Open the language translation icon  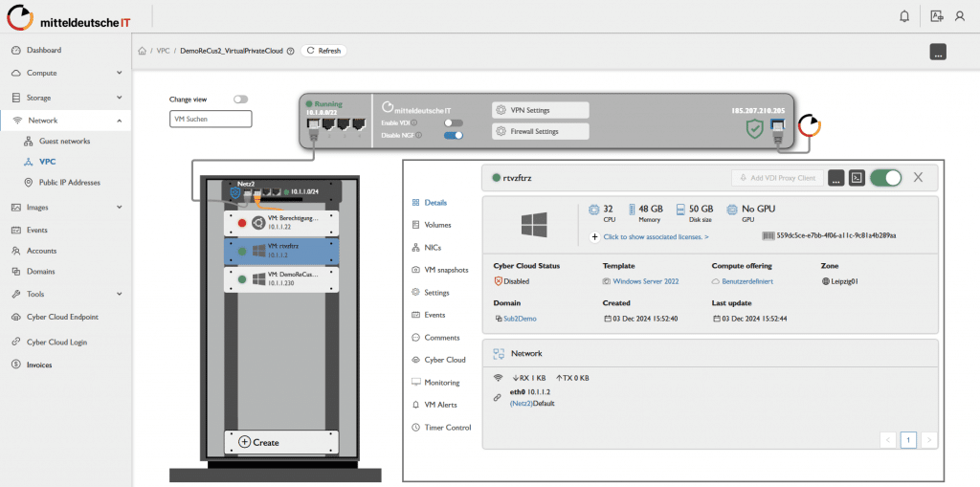click(x=936, y=17)
